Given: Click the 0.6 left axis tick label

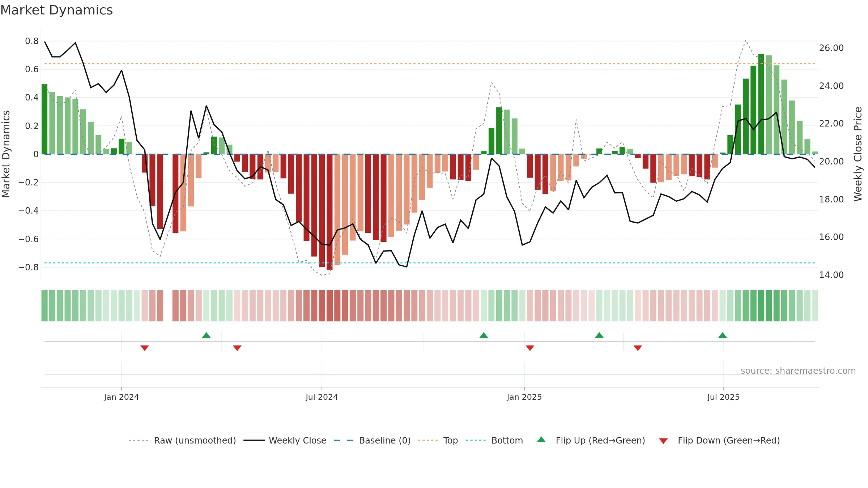Looking at the screenshot, I should (x=32, y=69).
